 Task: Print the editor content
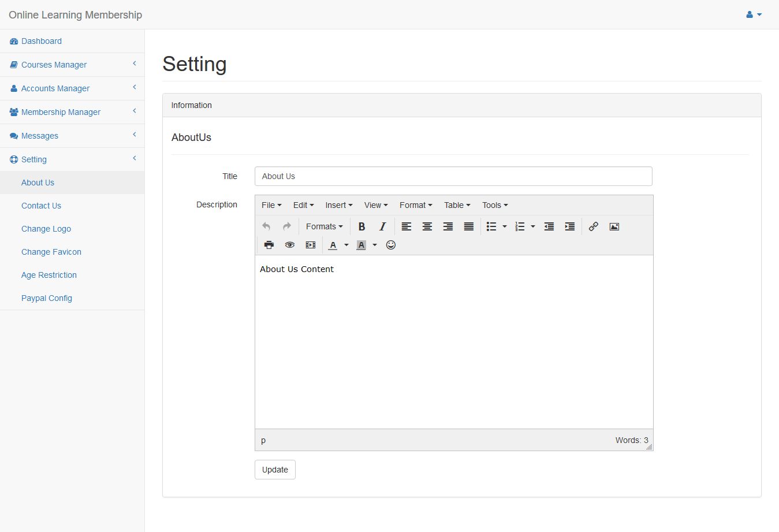269,245
